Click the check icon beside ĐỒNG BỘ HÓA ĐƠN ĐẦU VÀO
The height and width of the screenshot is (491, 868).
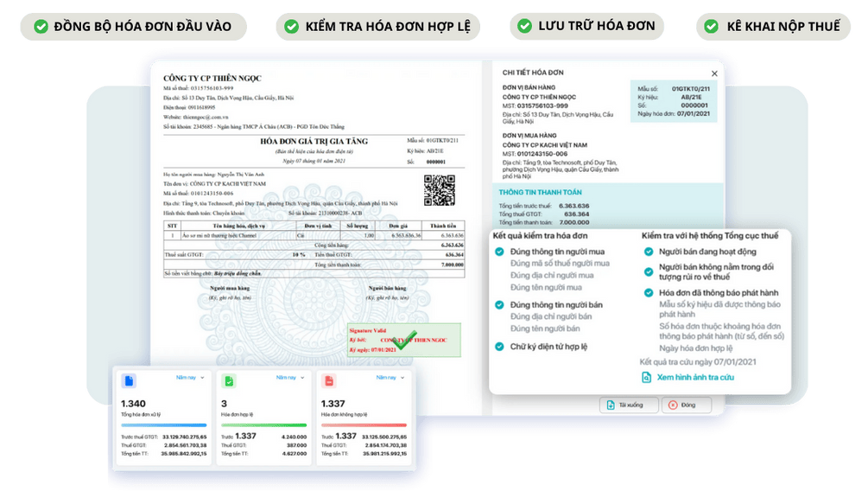pyautogui.click(x=41, y=27)
